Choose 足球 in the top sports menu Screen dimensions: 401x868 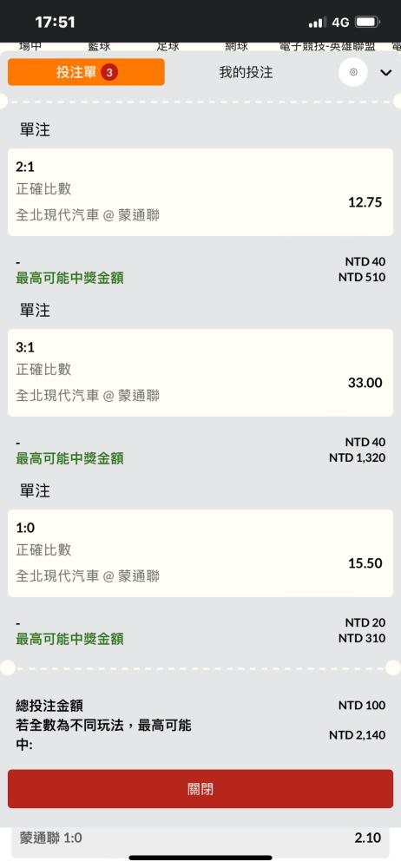[x=168, y=47]
